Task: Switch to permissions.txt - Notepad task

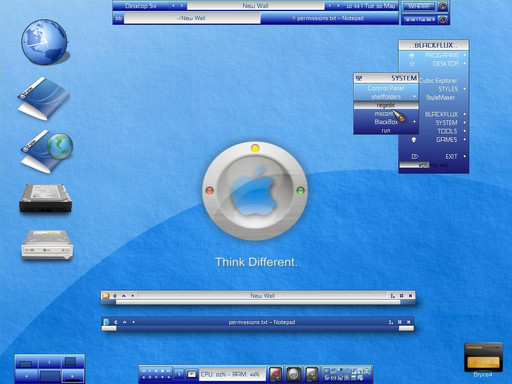Action: 329,18
